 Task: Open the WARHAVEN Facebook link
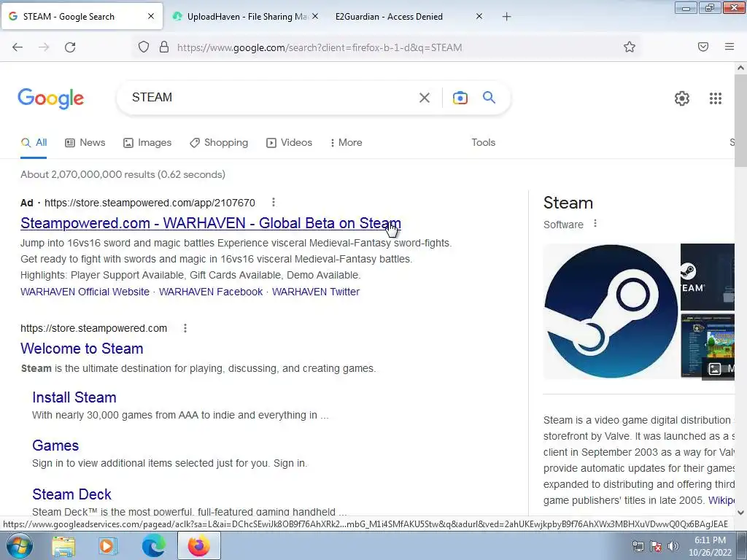click(x=211, y=292)
